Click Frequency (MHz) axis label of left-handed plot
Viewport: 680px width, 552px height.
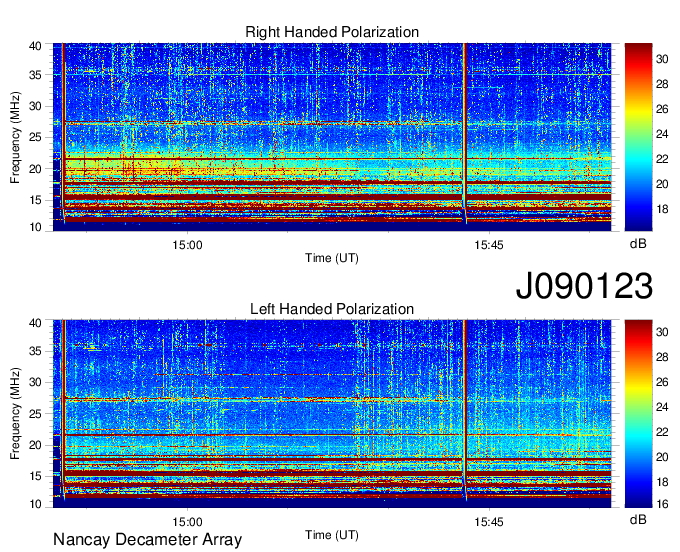click(x=15, y=414)
